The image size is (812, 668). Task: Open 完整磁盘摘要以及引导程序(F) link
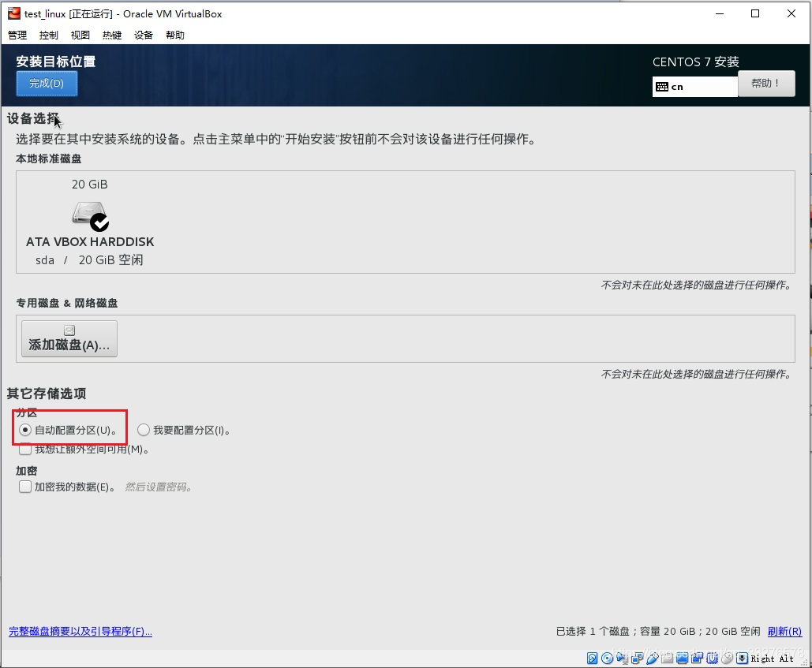(x=80, y=631)
